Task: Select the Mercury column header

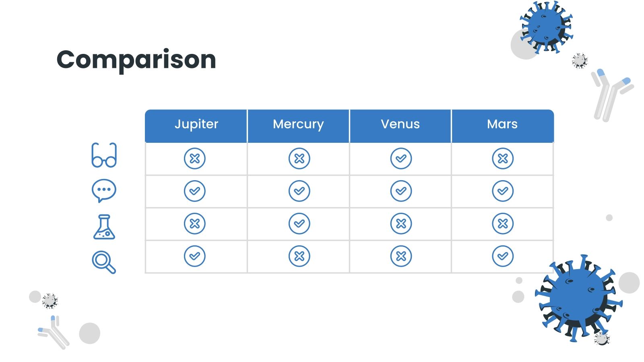Action: pyautogui.click(x=298, y=124)
